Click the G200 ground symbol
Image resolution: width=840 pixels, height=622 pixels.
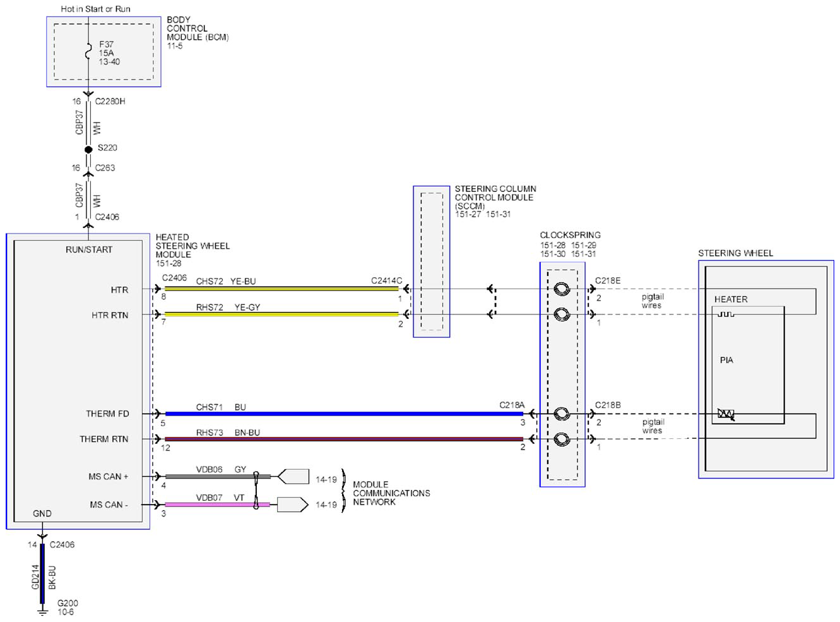[x=42, y=610]
